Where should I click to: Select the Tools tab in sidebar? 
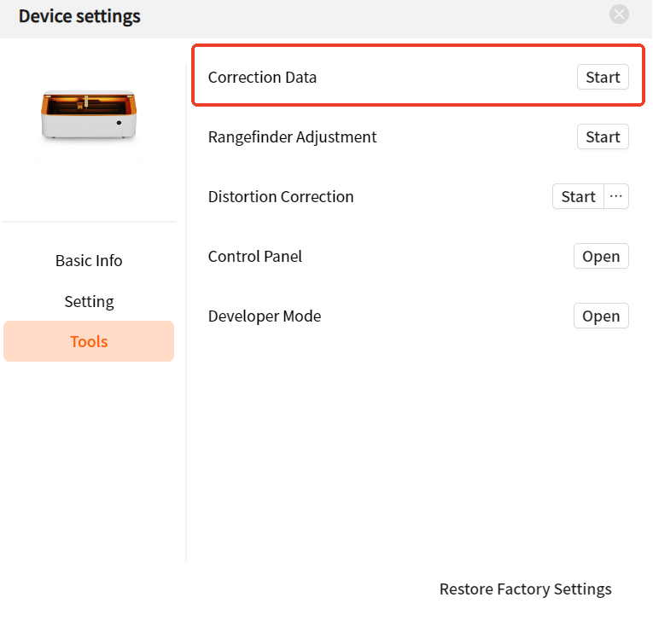[89, 341]
